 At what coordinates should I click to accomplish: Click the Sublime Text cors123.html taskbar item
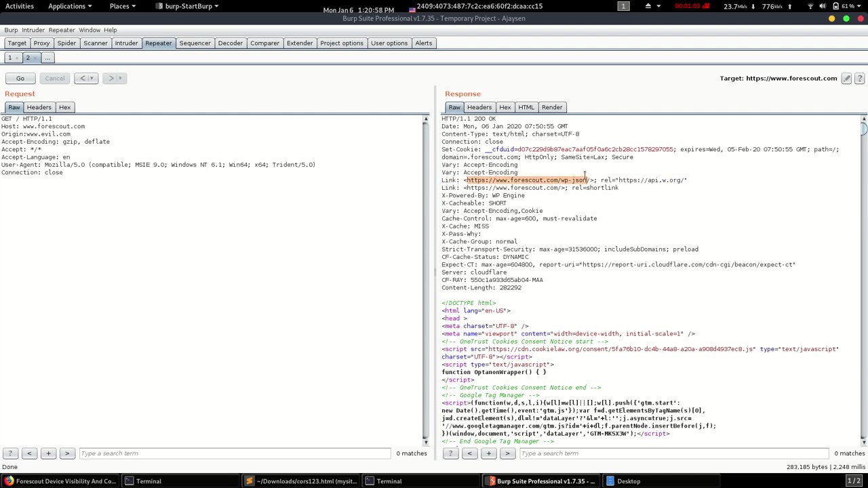point(301,481)
